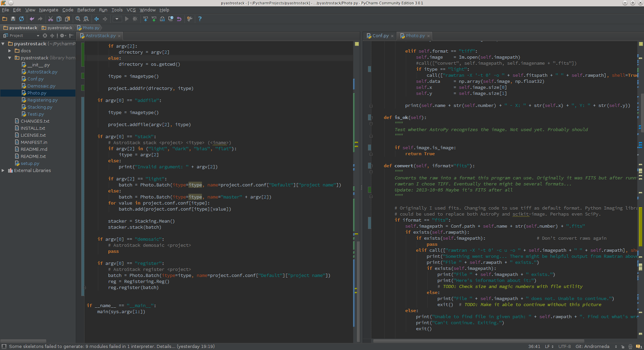Collapse the pyastrostack root tree node
The width and height of the screenshot is (644, 350).
coord(3,44)
